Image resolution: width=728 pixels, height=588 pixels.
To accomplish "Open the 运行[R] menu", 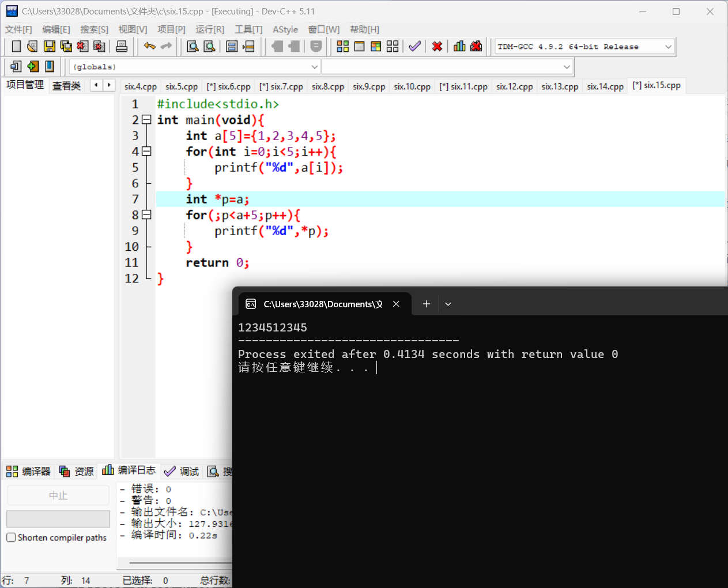I will click(210, 29).
